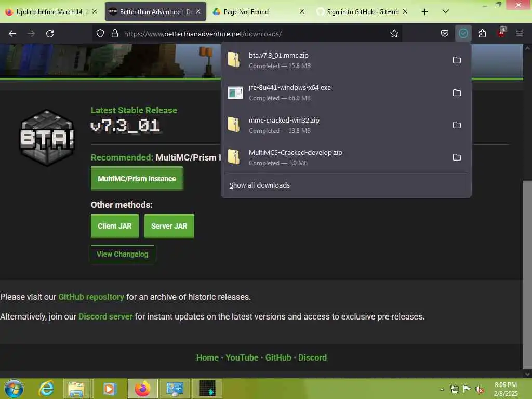Open a new browser tab
The width and height of the screenshot is (532, 399).
424,12
